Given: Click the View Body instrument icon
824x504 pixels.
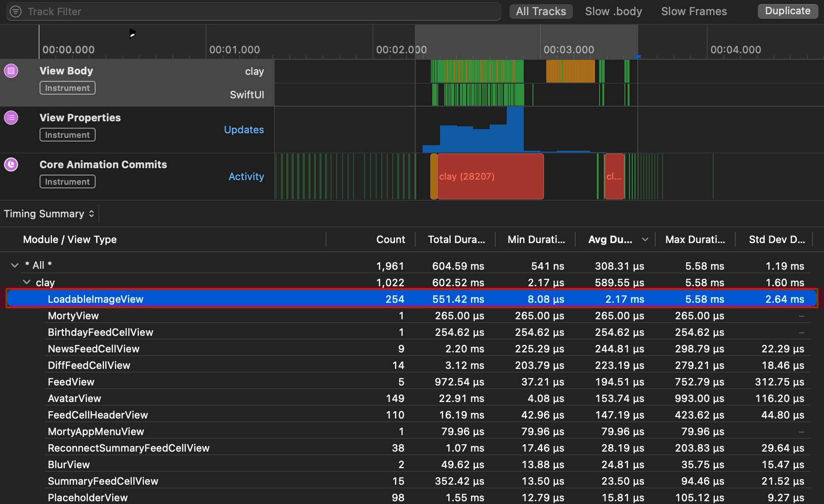Looking at the screenshot, I should coord(11,71).
